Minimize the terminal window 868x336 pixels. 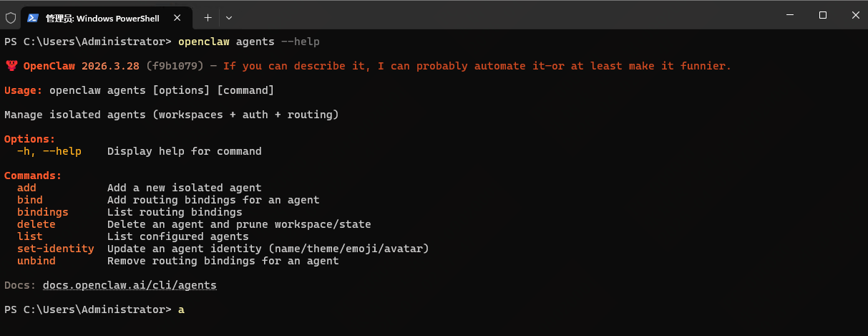[x=790, y=15]
